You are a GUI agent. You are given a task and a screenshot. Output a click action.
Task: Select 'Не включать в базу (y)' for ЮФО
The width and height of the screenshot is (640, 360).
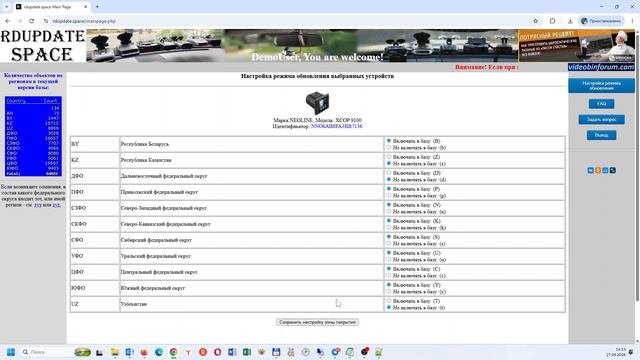(x=389, y=291)
